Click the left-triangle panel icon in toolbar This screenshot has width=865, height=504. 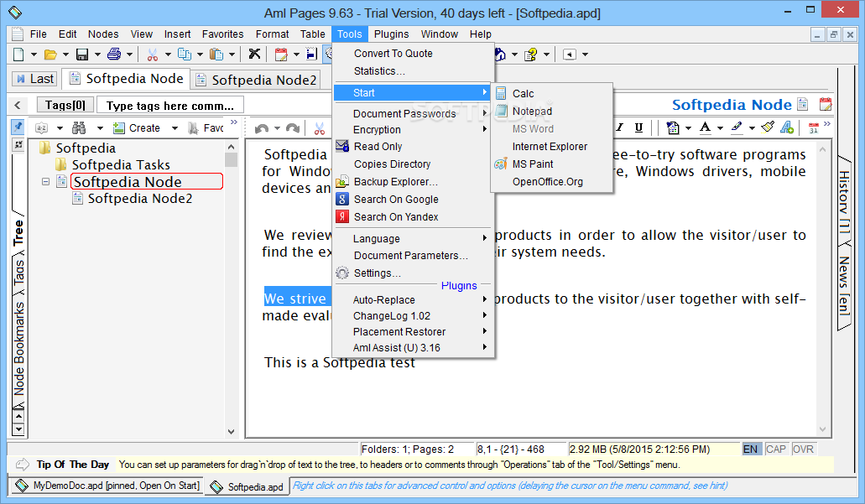tap(570, 54)
